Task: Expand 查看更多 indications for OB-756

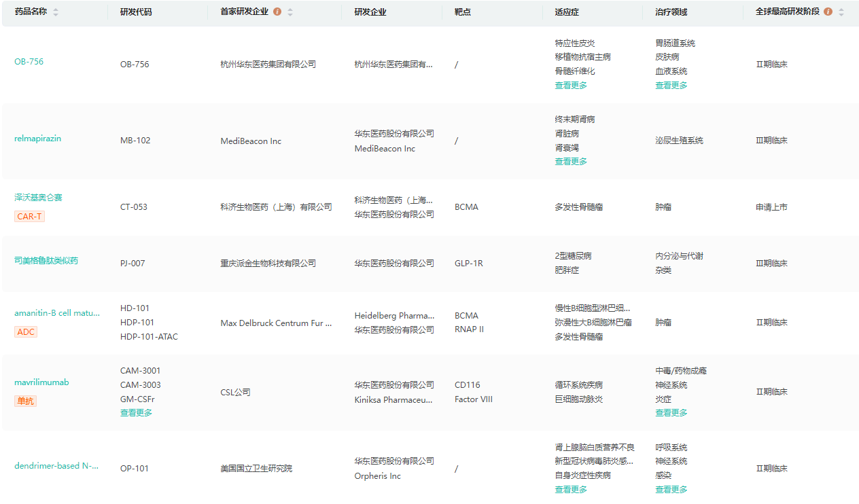Action: pyautogui.click(x=571, y=86)
